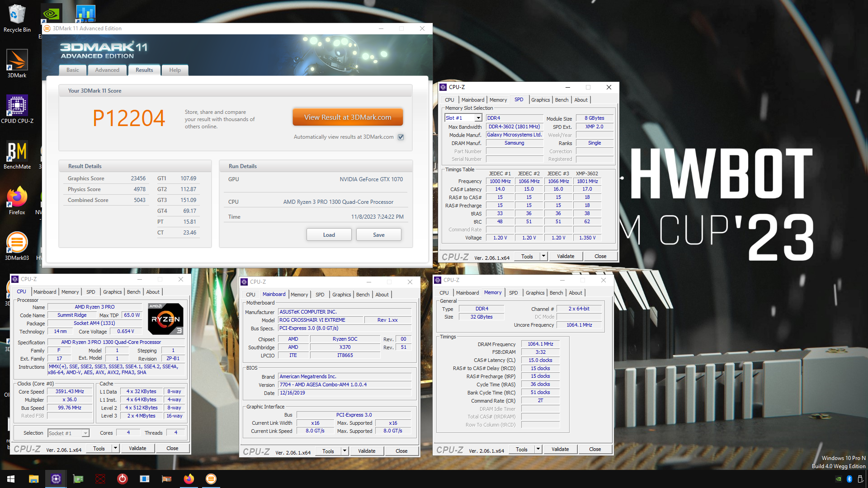Click the CPU-Z Memory window title bar icon
This screenshot has height=488, width=868.
coord(438,280)
